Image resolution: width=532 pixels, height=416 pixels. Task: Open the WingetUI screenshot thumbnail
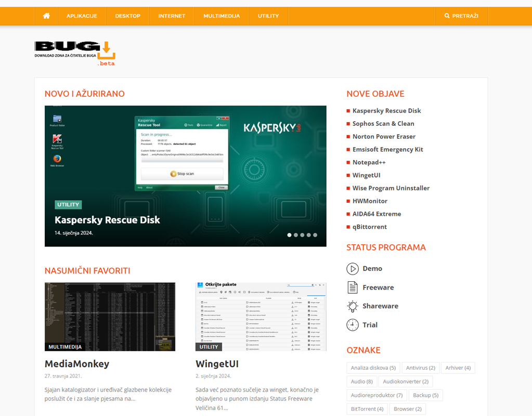[x=261, y=317]
